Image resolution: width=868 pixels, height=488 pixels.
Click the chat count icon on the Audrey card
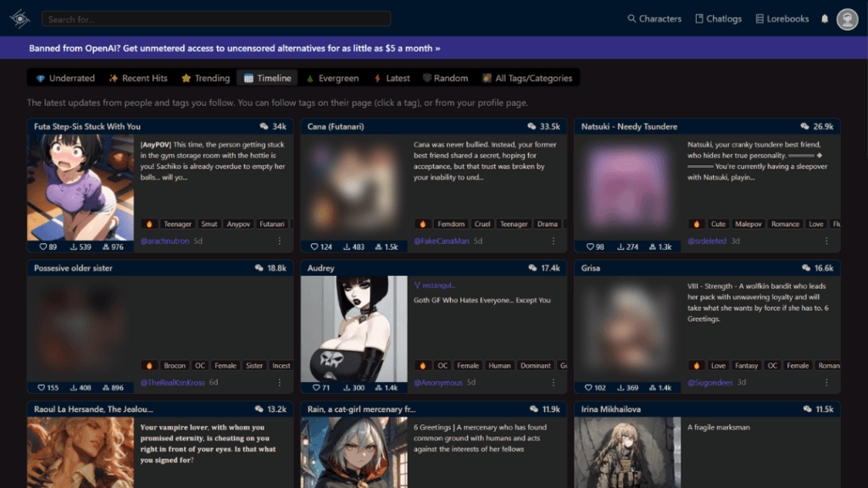(531, 268)
